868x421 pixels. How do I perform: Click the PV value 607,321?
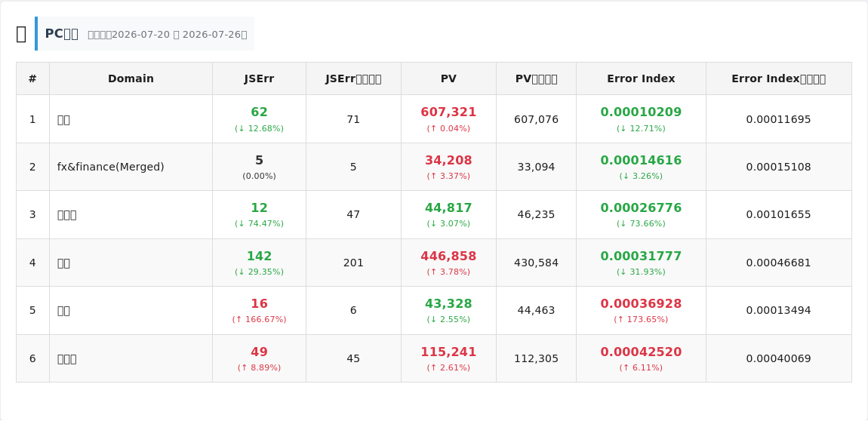point(448,112)
